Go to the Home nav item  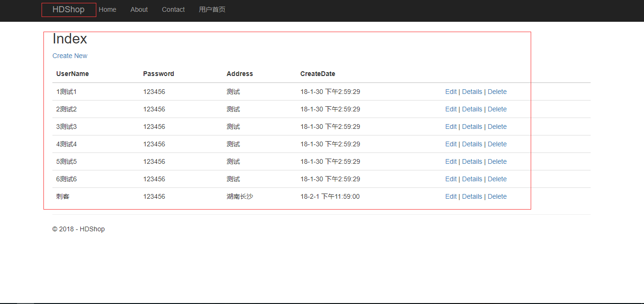click(x=108, y=9)
